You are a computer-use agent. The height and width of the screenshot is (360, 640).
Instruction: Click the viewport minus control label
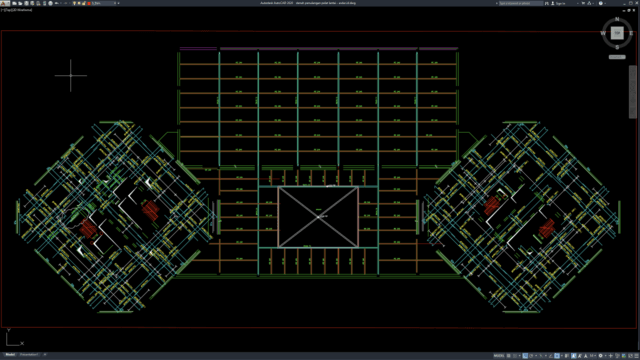click(x=2, y=10)
